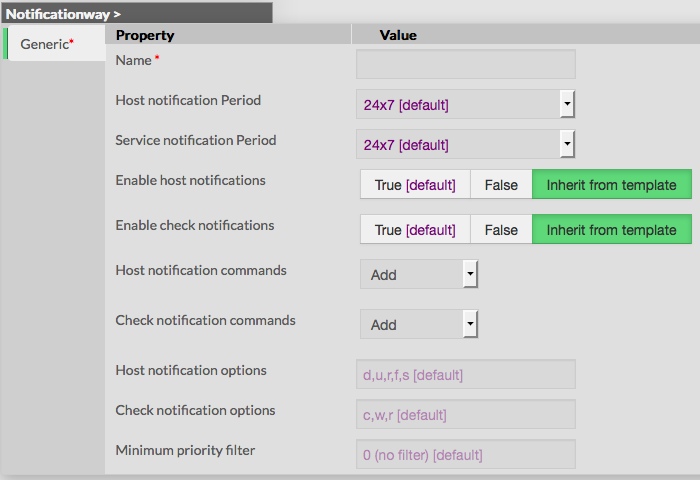
Task: Click the Host notification options field
Action: coord(465,375)
